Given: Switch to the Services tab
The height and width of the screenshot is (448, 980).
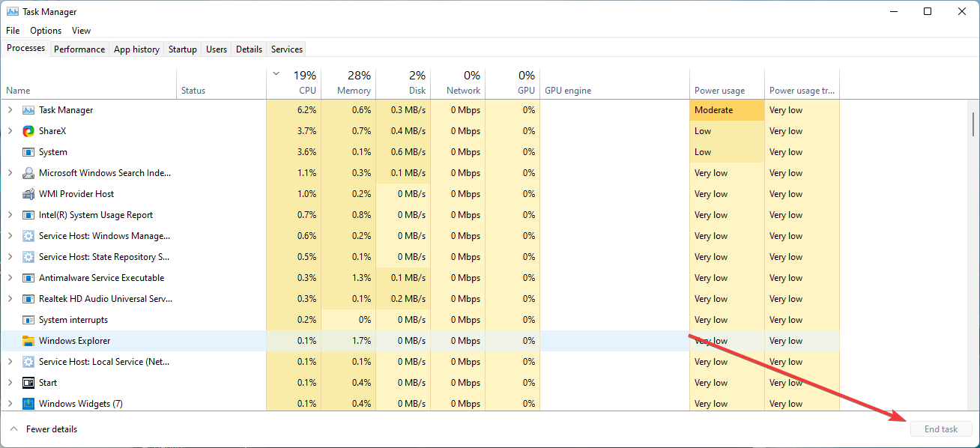Looking at the screenshot, I should 287,49.
